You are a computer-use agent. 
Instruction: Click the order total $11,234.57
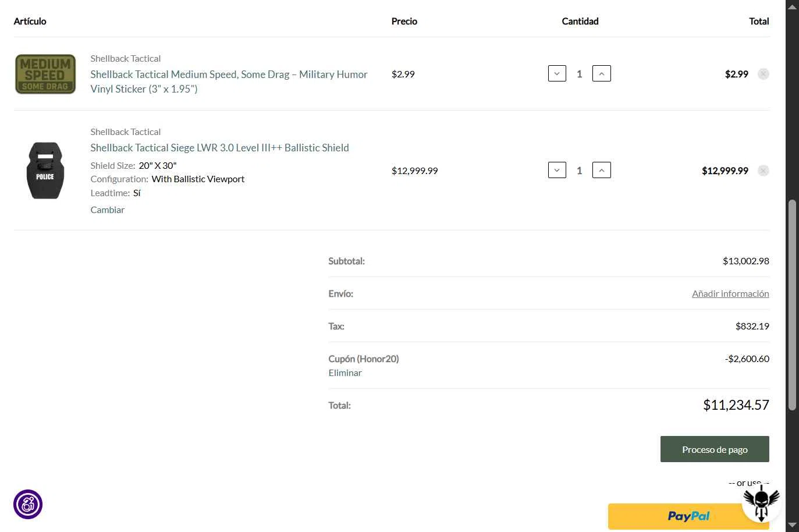point(736,405)
